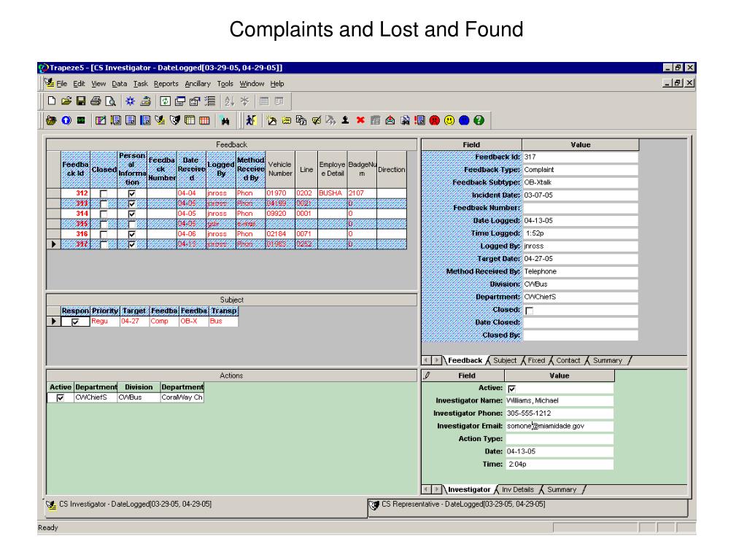The height and width of the screenshot is (560, 747).
Task: Open the Tools menu
Action: (225, 84)
